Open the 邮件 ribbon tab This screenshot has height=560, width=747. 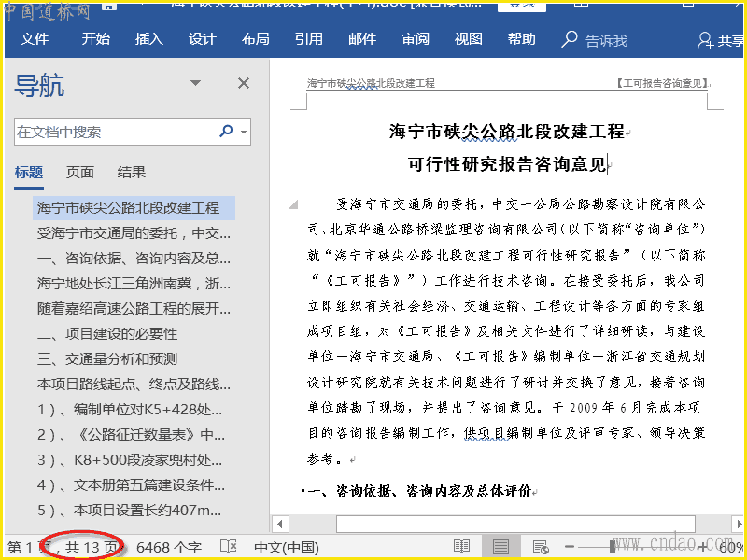click(362, 39)
